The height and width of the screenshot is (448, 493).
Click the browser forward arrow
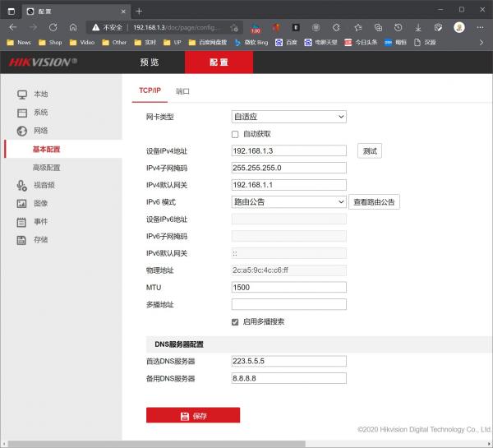[x=33, y=27]
